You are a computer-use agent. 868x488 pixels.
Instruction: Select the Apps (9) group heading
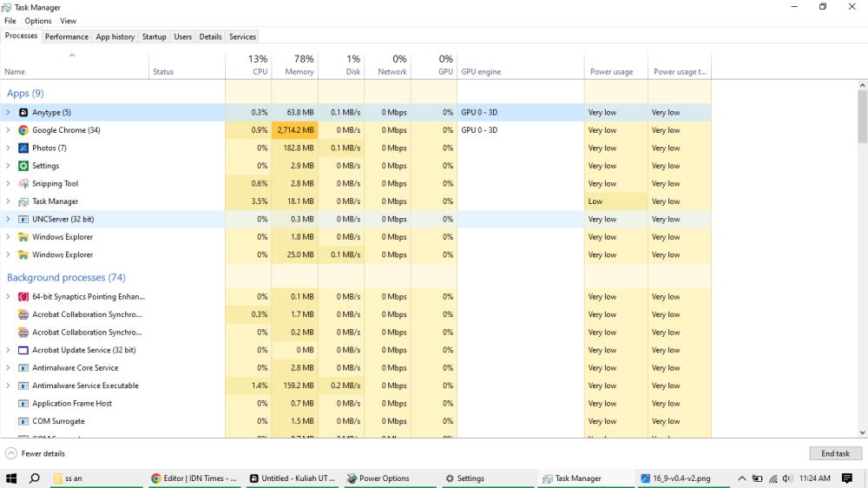25,93
